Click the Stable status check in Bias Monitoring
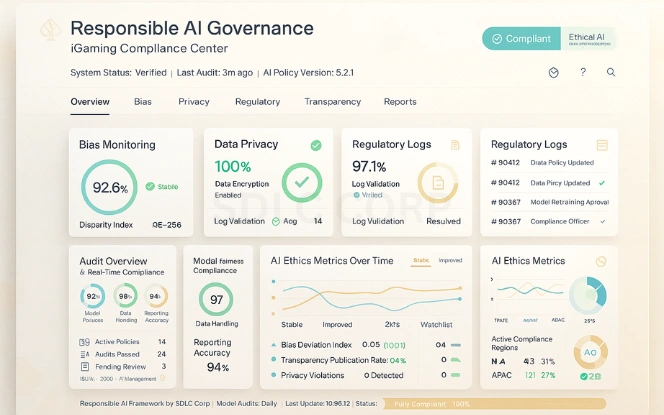Image resolution: width=664 pixels, height=415 pixels. (x=150, y=186)
